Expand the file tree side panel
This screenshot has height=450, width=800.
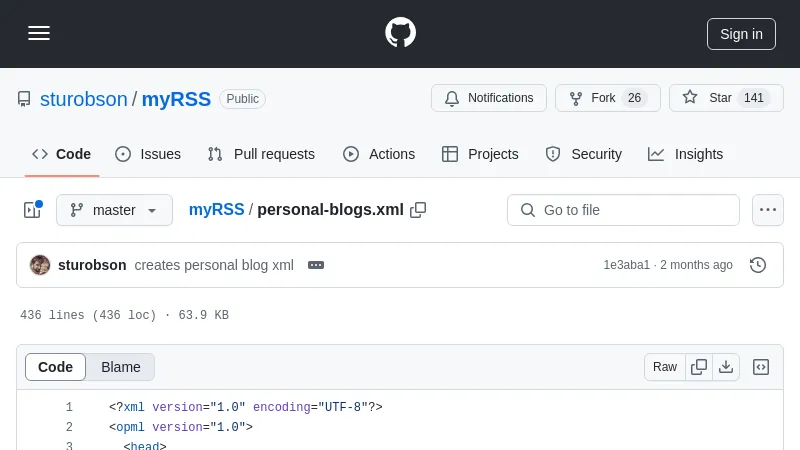click(x=32, y=210)
